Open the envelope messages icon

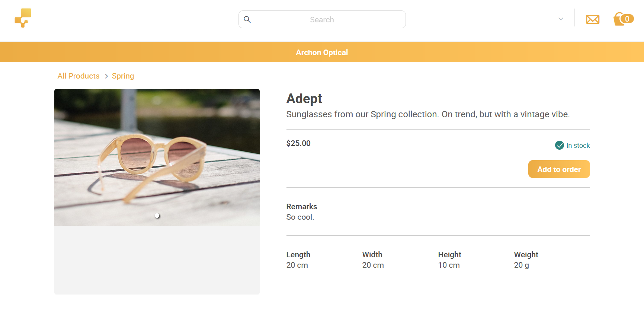coord(593,19)
